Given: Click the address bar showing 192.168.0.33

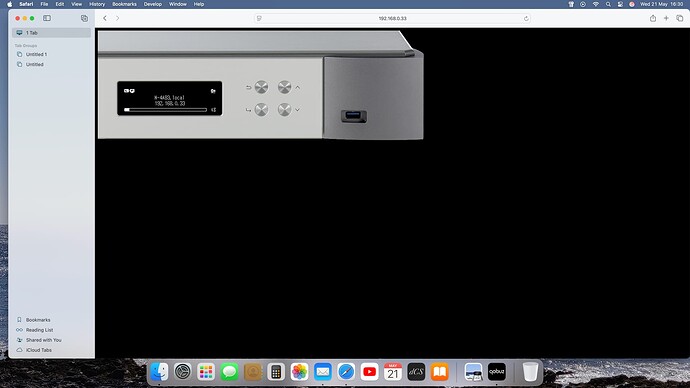Looking at the screenshot, I should pos(393,18).
